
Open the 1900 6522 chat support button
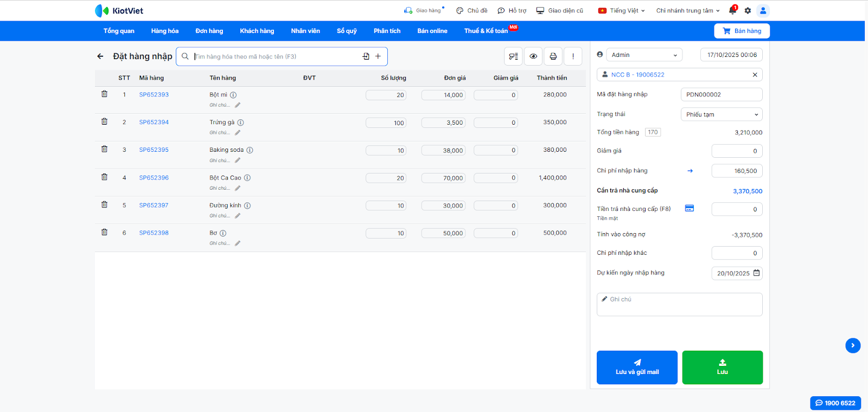835,403
